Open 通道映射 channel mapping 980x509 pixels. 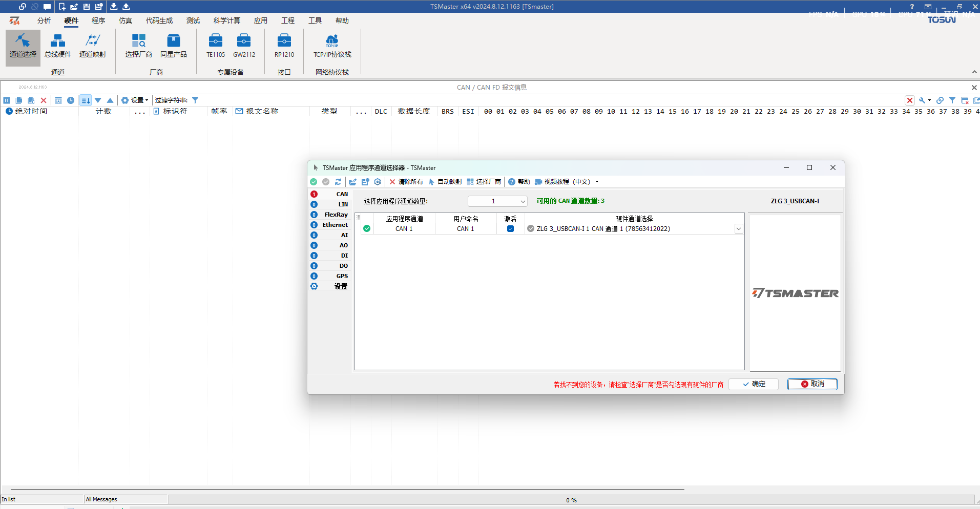point(93,47)
